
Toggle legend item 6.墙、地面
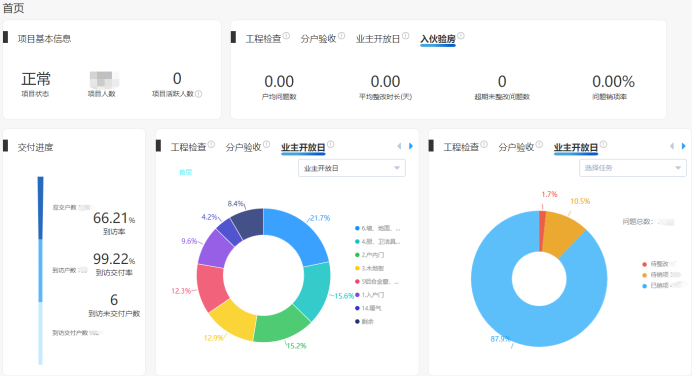378,228
